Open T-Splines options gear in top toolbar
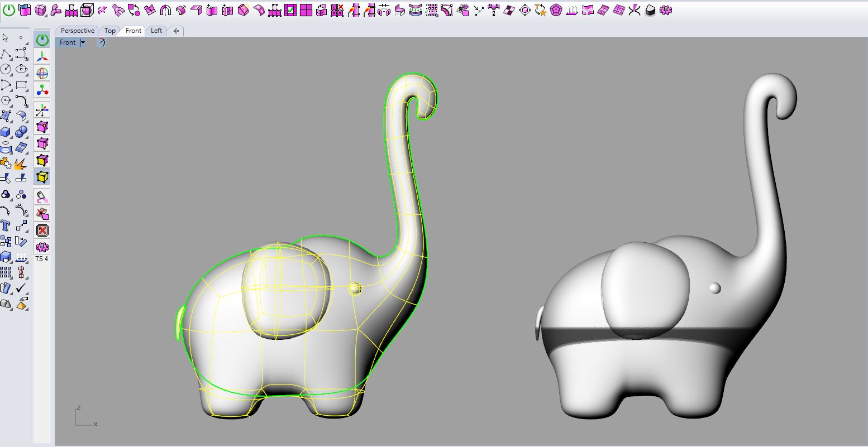Image resolution: width=868 pixels, height=447 pixels. pyautogui.click(x=665, y=9)
